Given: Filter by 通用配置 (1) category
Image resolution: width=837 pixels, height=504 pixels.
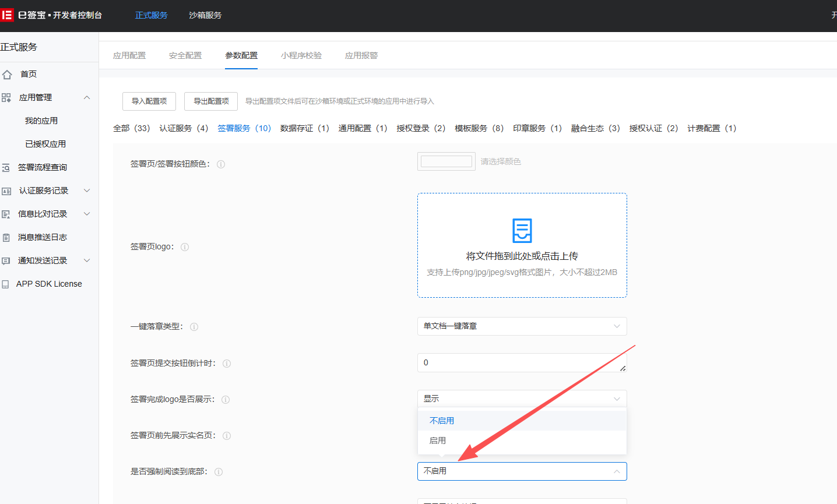Looking at the screenshot, I should [x=363, y=128].
